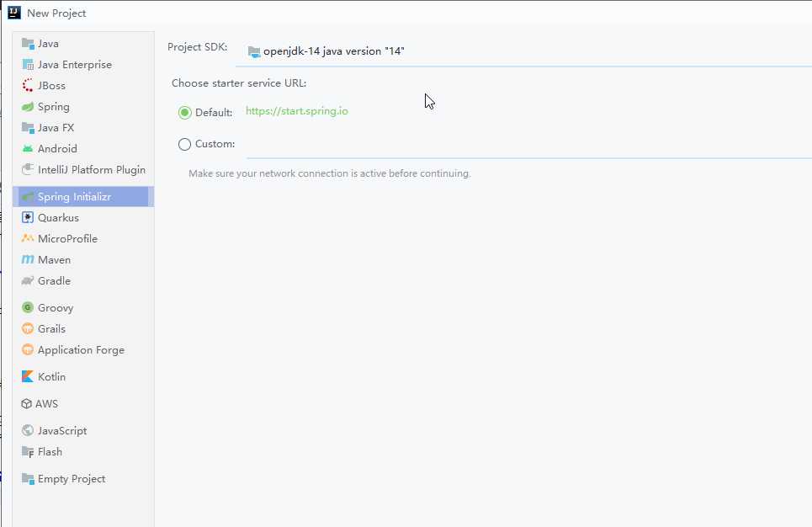Choose the Java Enterprise list entry
The image size is (812, 527).
coord(83,65)
